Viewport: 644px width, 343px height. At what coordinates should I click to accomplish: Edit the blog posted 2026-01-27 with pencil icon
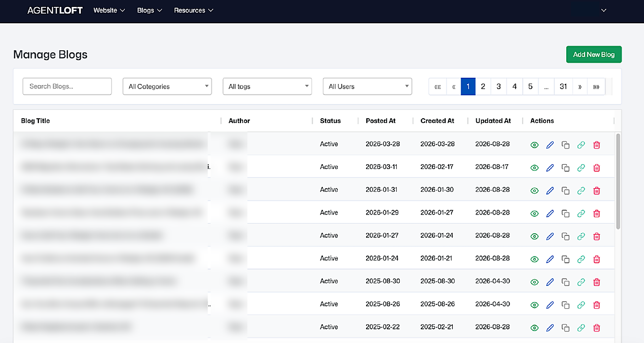[550, 236]
